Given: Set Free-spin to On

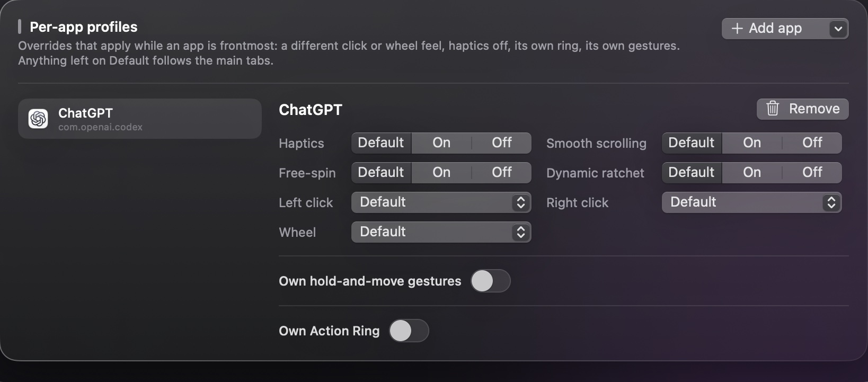Looking at the screenshot, I should tap(441, 173).
